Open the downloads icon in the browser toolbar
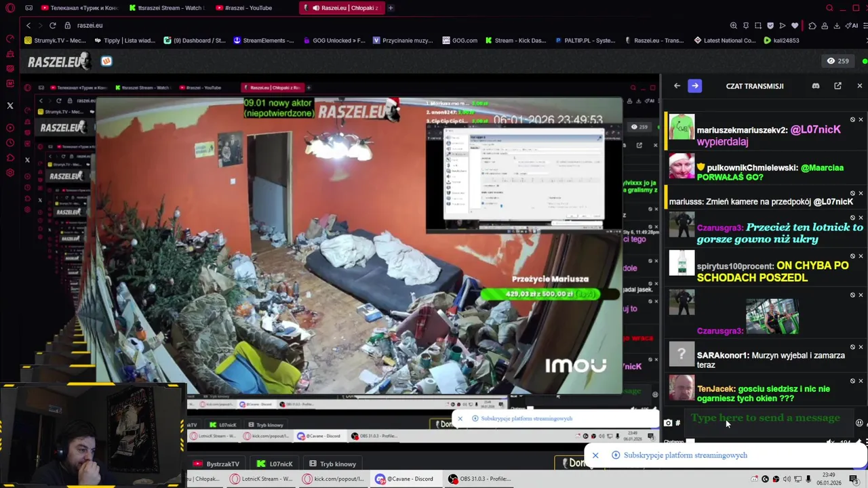868x488 pixels. (x=837, y=25)
